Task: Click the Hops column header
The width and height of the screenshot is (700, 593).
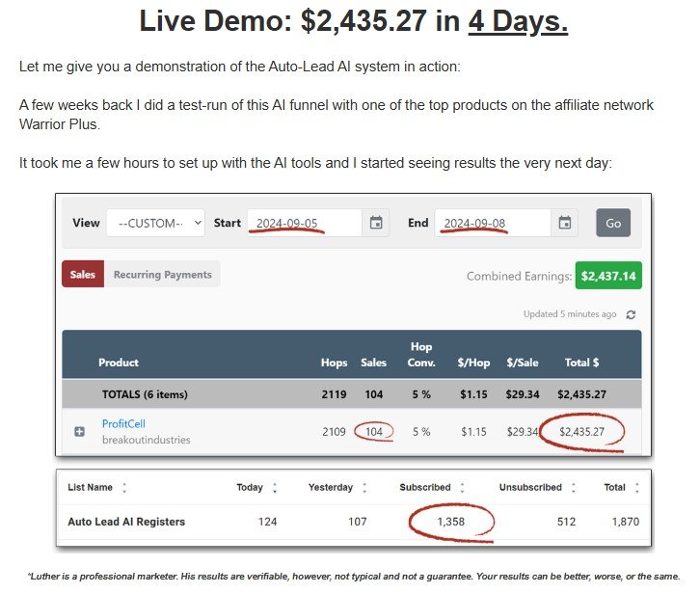Action: pyautogui.click(x=334, y=363)
